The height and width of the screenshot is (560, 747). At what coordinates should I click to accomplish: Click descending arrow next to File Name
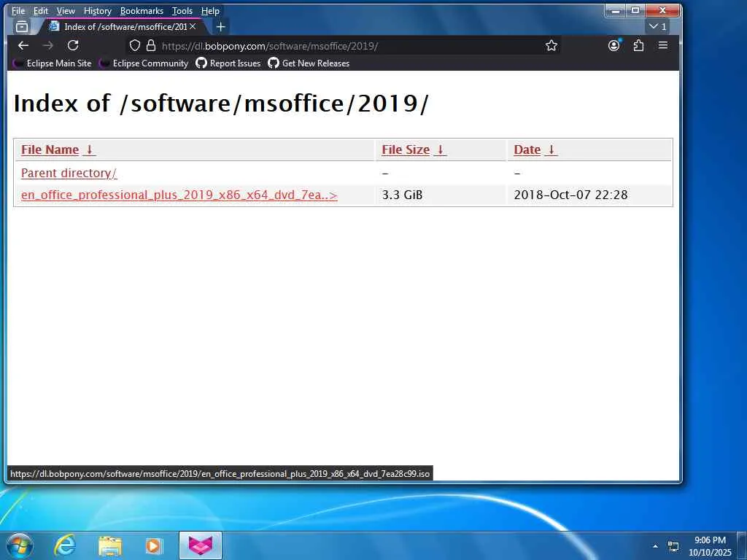click(89, 149)
